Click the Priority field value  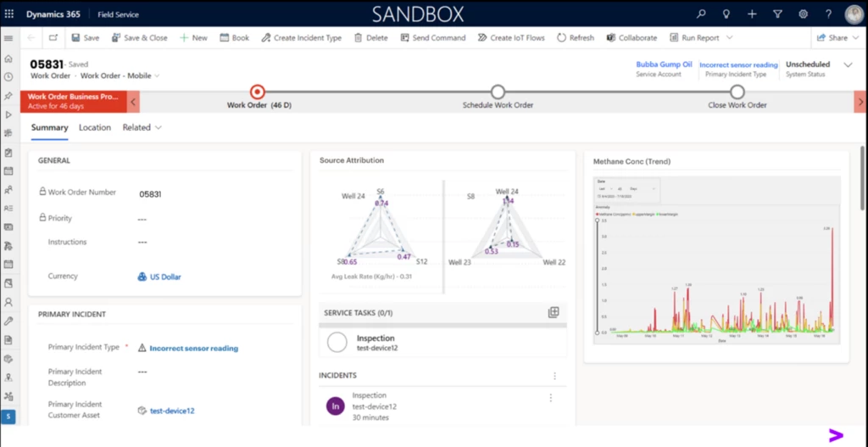point(142,219)
